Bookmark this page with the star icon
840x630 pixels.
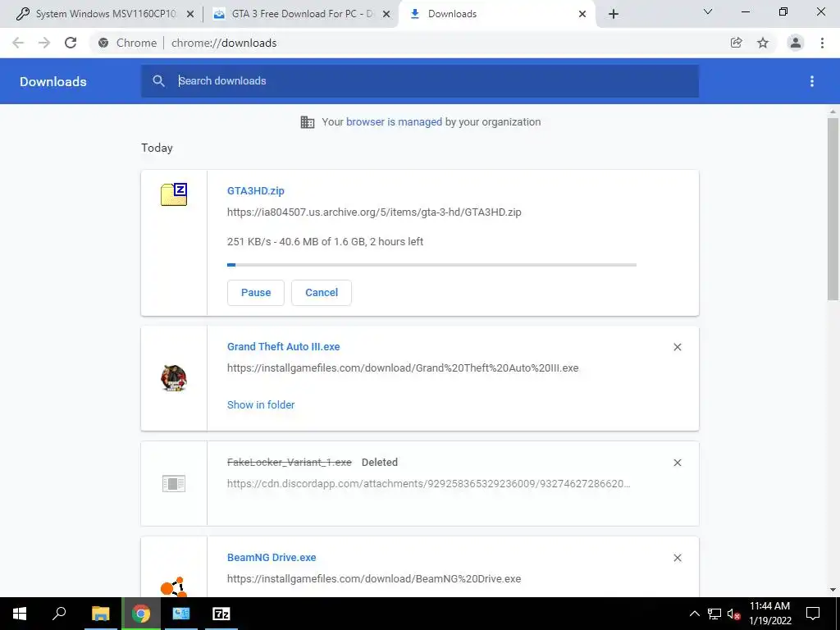[x=763, y=43]
